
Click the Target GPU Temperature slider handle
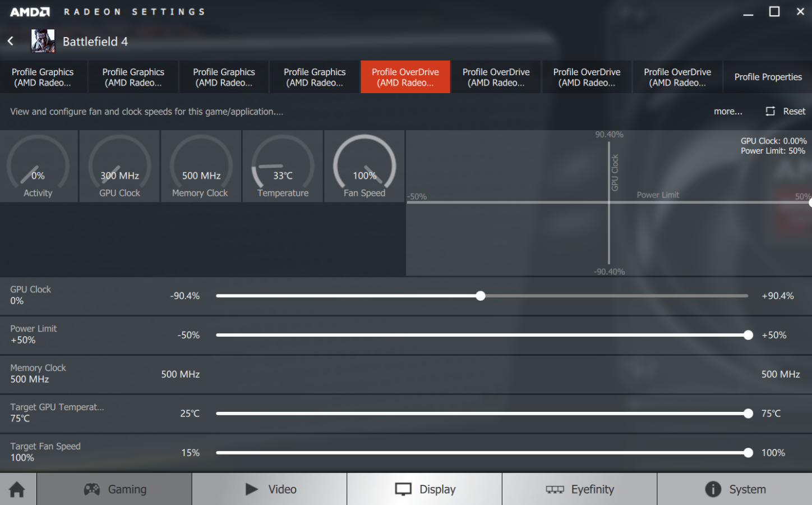(748, 414)
